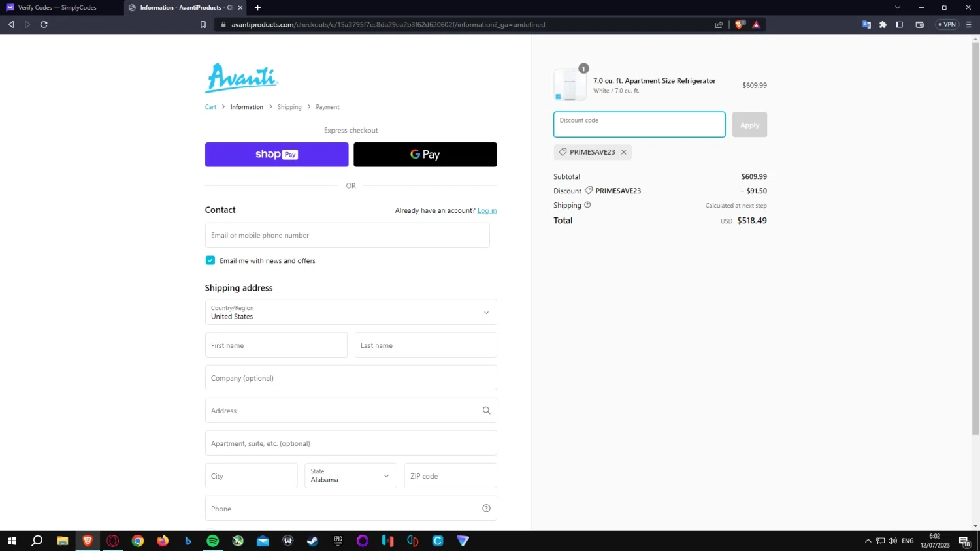This screenshot has height=551, width=980.
Task: Open Epic Games launcher from taskbar
Action: 338,541
